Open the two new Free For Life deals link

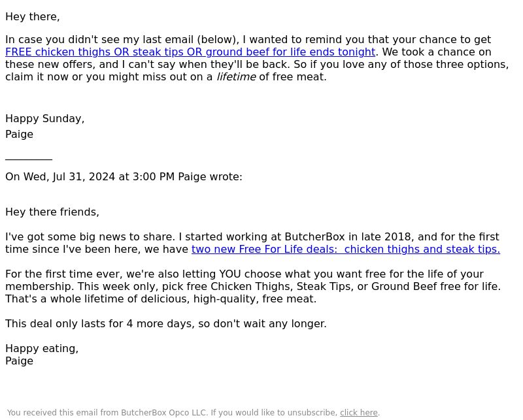point(346,250)
